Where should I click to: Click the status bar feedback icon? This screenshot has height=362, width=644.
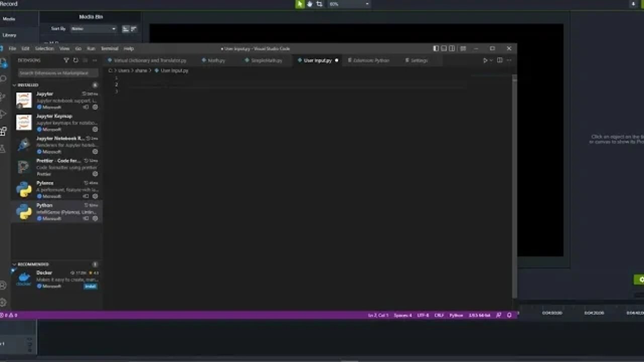pos(499,315)
